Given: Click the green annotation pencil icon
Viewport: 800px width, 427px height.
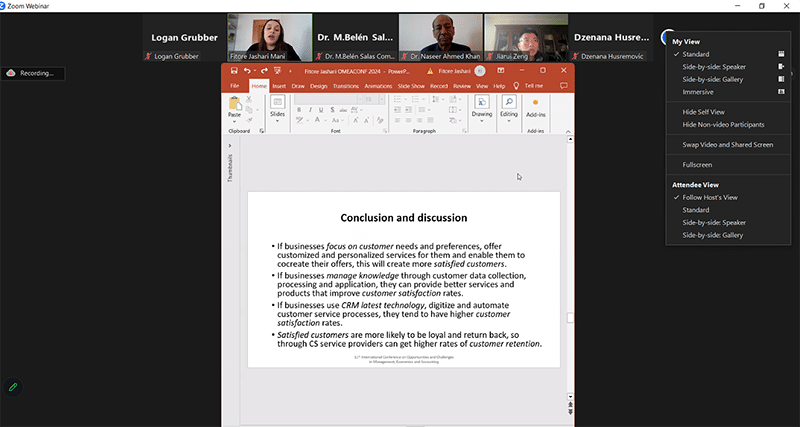Looking at the screenshot, I should (13, 386).
